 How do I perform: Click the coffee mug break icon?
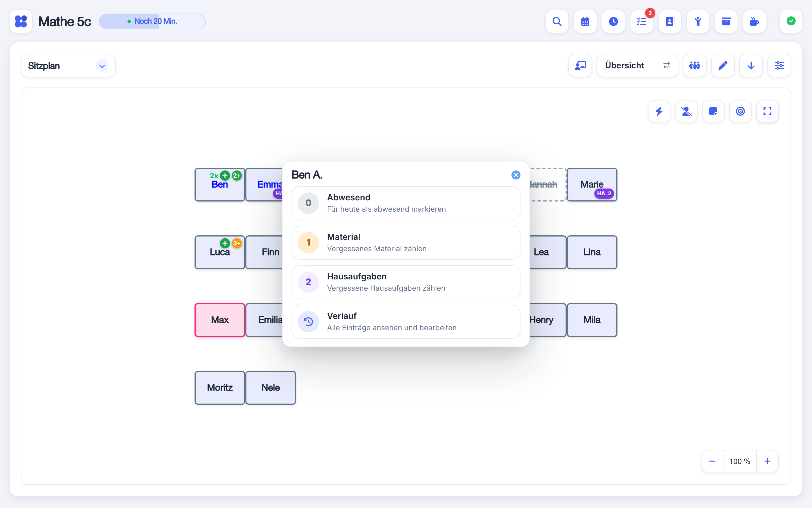(x=754, y=21)
